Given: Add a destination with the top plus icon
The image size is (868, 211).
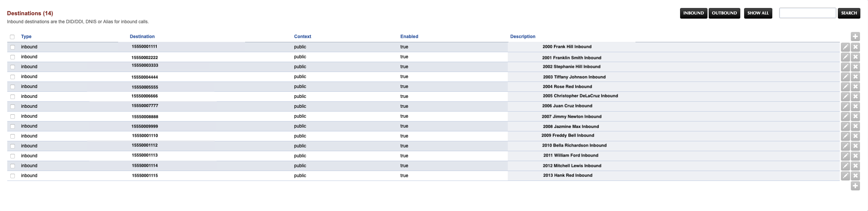Looking at the screenshot, I should (x=855, y=37).
